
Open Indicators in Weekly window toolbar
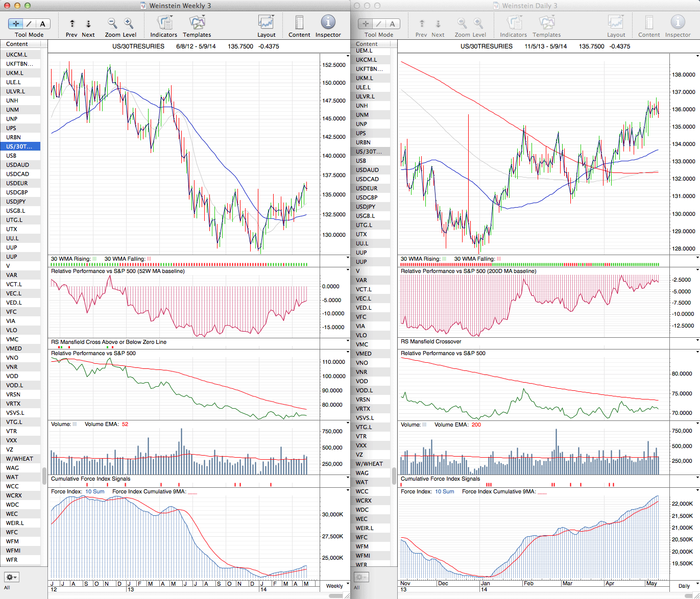(164, 23)
